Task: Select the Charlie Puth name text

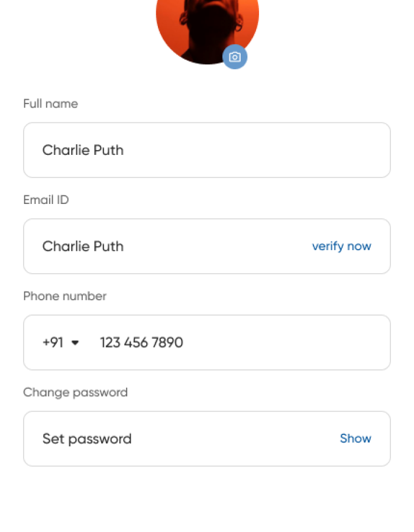Action: tap(83, 150)
